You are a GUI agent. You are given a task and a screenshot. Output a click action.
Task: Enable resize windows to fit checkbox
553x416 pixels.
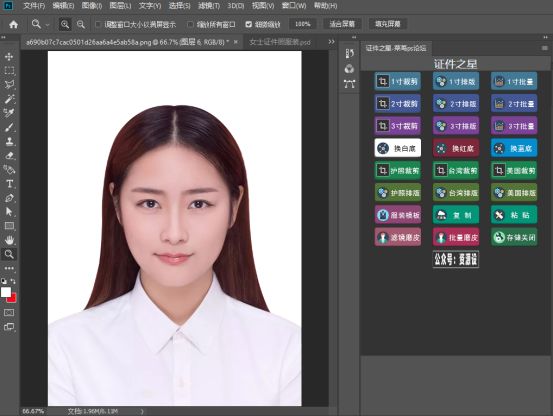coord(98,24)
